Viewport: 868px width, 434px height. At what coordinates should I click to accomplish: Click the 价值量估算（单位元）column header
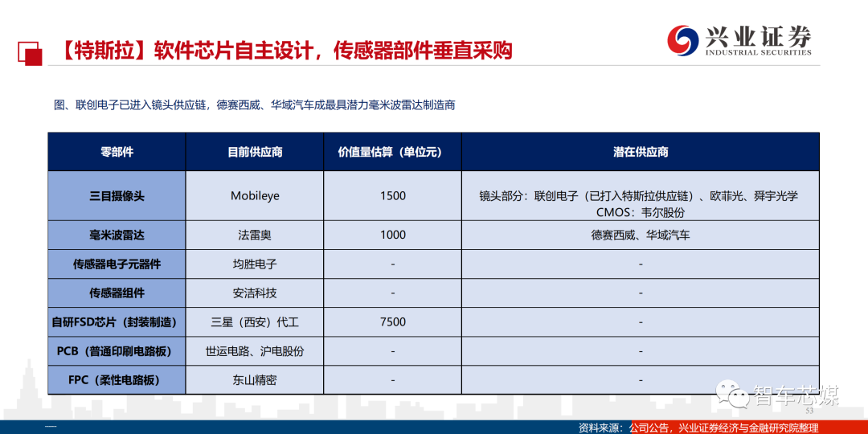click(392, 152)
